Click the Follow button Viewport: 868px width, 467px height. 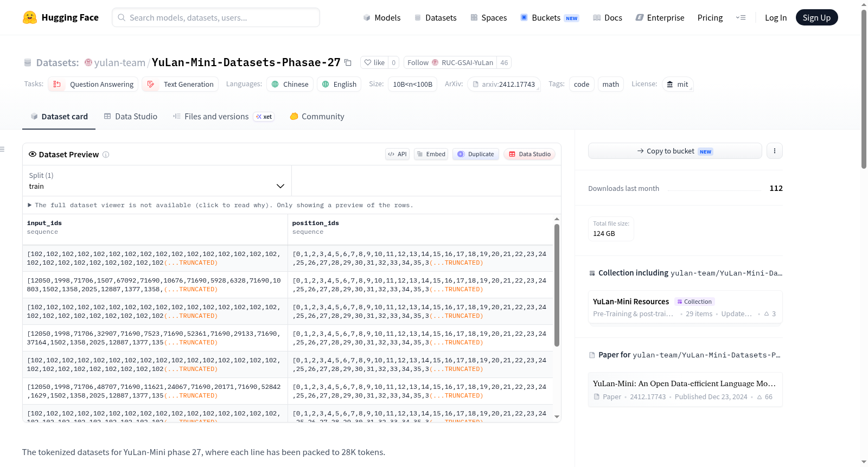450,62
